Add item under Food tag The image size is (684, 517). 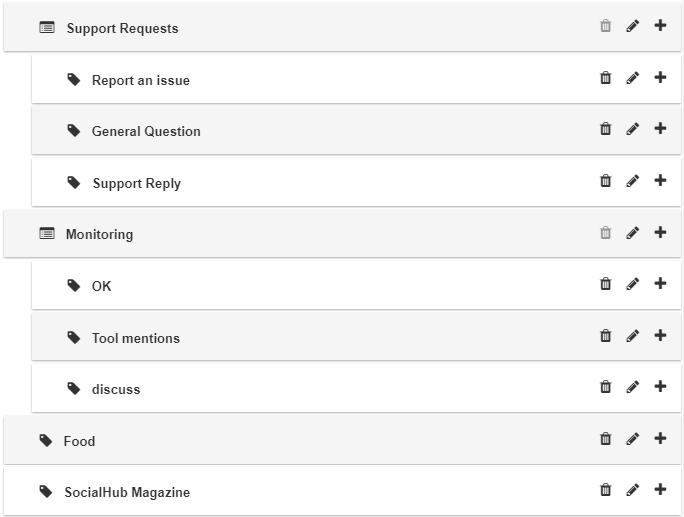660,439
